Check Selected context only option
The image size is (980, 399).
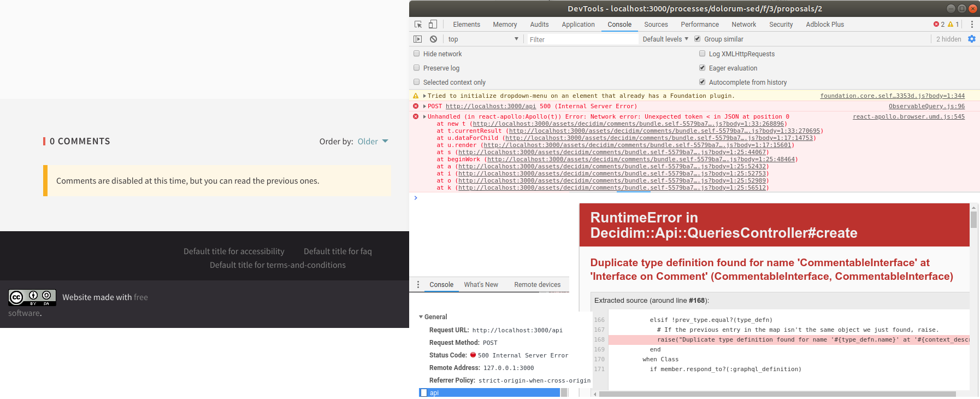pyautogui.click(x=417, y=82)
